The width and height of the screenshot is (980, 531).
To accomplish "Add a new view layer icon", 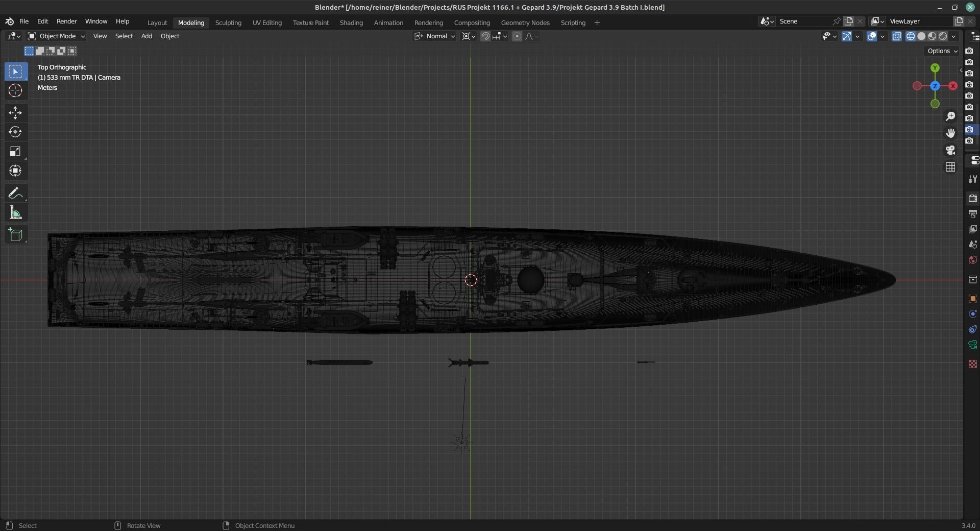I will point(959,21).
